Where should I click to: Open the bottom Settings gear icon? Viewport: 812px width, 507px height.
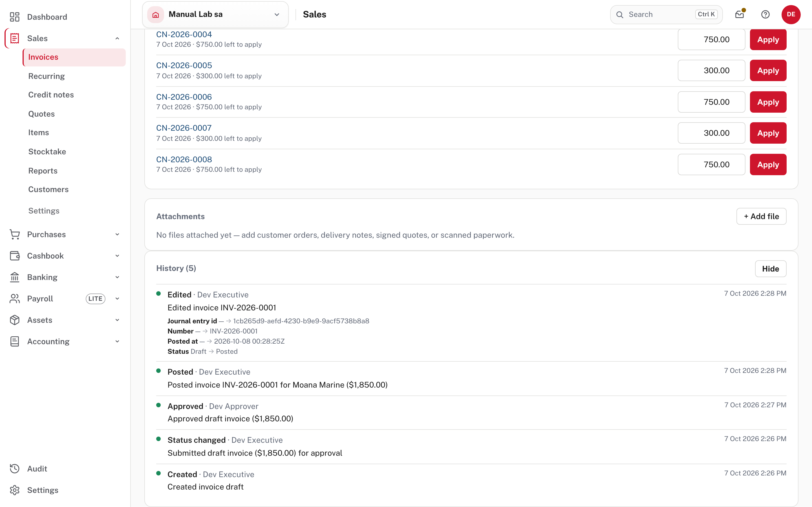[x=14, y=490]
